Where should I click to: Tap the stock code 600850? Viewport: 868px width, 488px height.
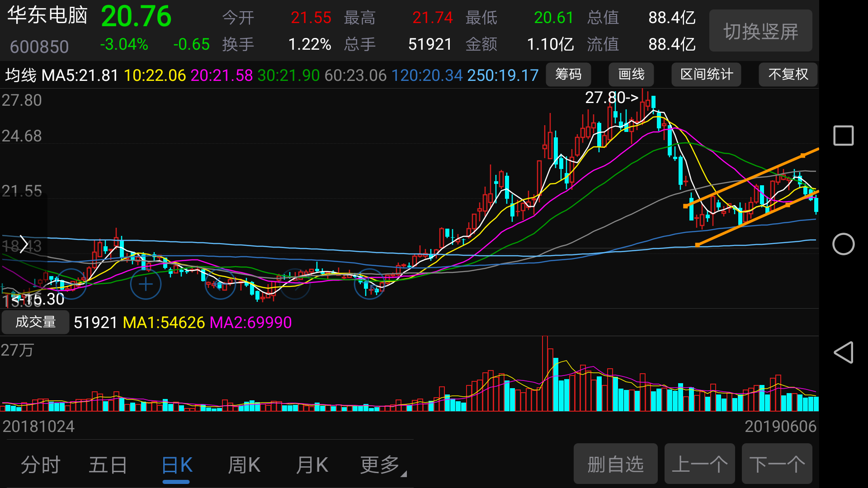point(39,47)
